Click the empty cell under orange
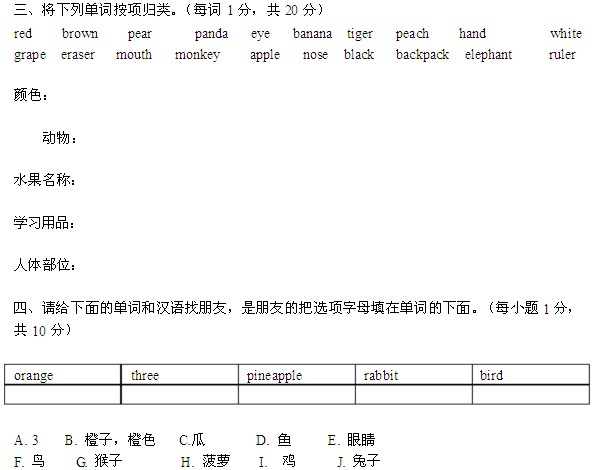The width and height of the screenshot is (597, 470). 63,394
